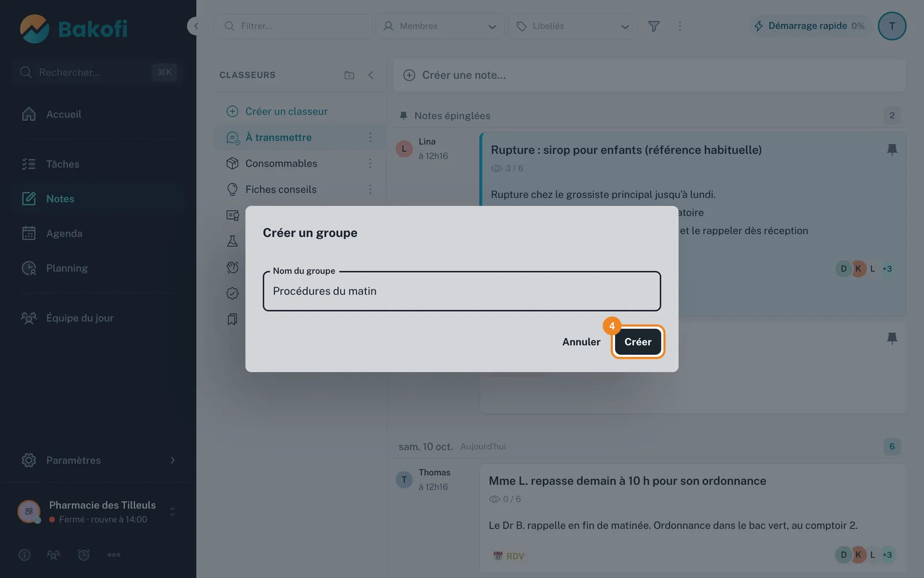Open note Mme L. repasse demain
This screenshot has height=578, width=924.
[x=627, y=481]
